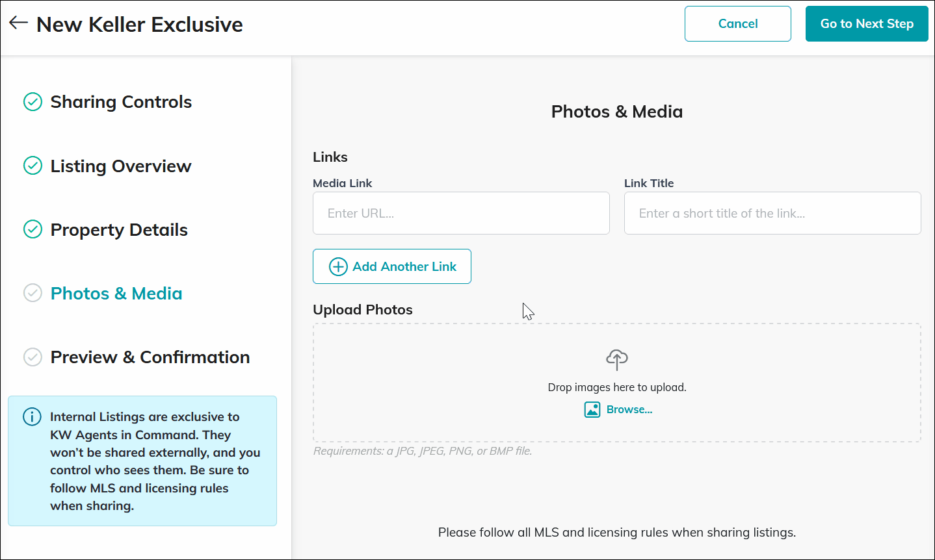
Task: Click the Sharing Controls checkmark icon
Action: point(33,102)
